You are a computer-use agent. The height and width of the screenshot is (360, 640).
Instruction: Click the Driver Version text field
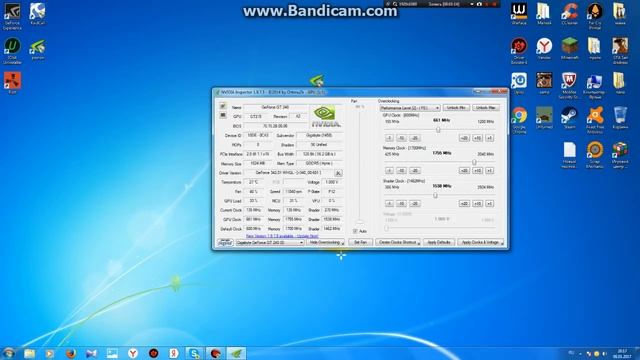pyautogui.click(x=288, y=173)
